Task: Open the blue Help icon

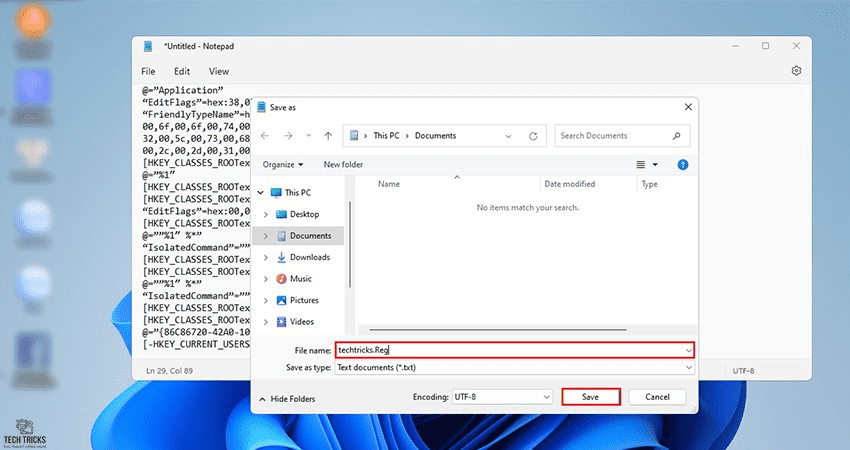Action: 683,165
